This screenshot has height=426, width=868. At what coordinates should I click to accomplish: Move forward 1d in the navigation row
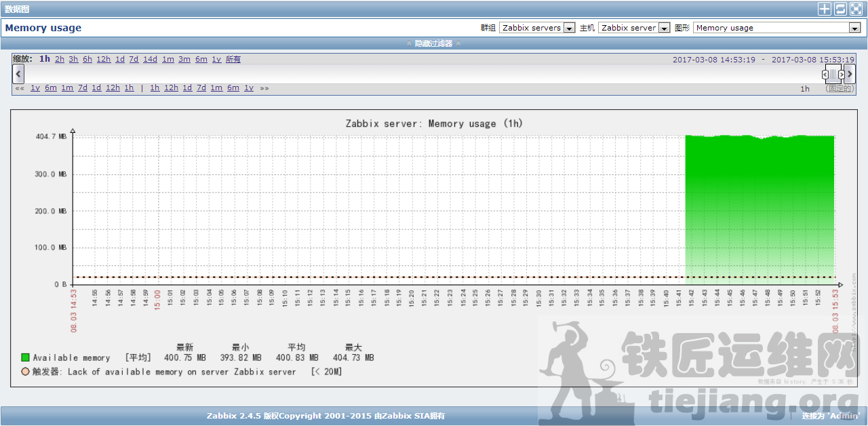(x=188, y=88)
